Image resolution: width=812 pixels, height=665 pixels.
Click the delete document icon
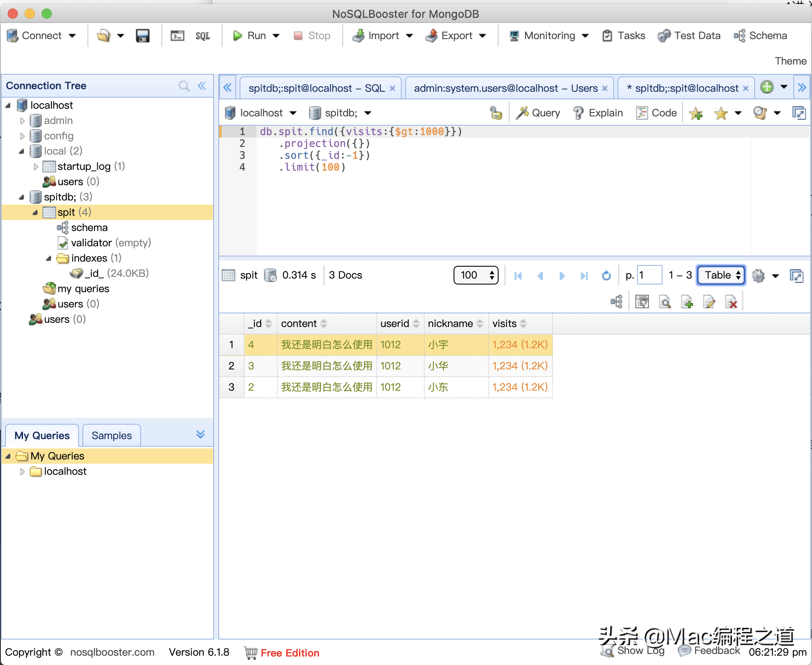(x=731, y=302)
